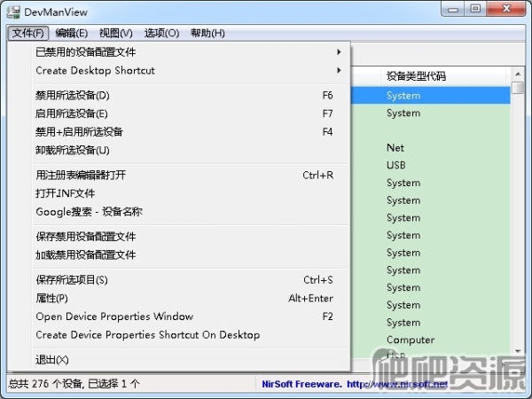532x399 pixels.
Task: Click 禁用+启用所选设备 menu item
Action: [79, 132]
